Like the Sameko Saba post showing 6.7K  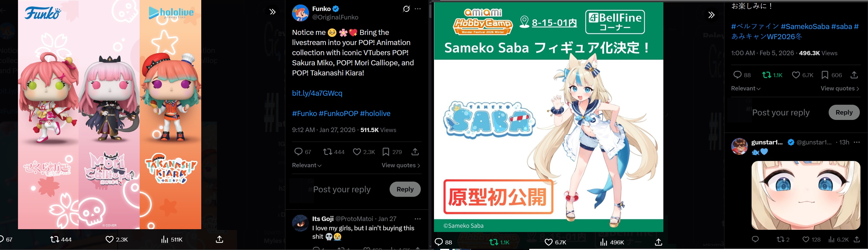pos(802,75)
